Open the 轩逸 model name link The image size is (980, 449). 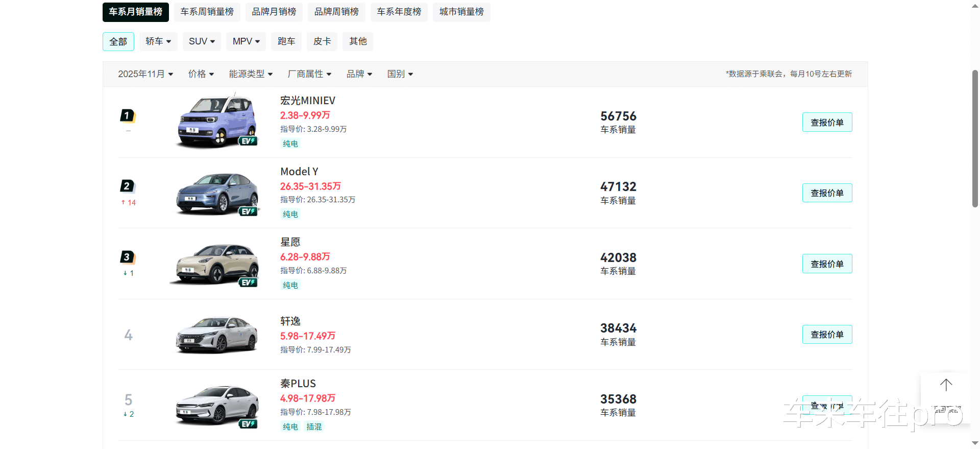290,321
